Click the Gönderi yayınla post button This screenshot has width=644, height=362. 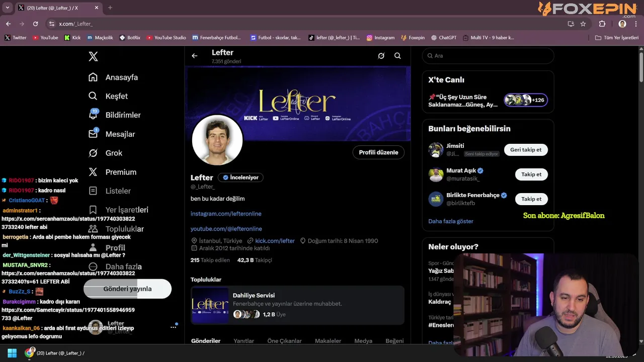pos(127,289)
